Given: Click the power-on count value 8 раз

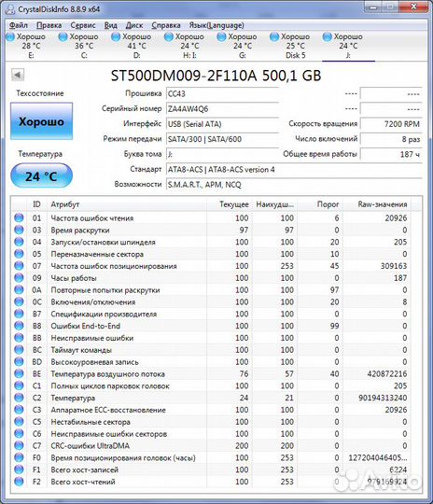Looking at the screenshot, I should [391, 139].
